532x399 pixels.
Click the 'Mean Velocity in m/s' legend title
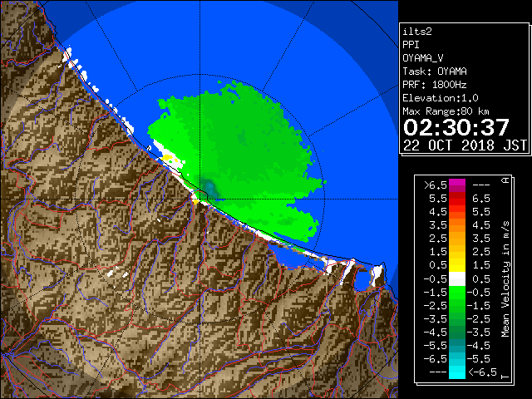505,279
